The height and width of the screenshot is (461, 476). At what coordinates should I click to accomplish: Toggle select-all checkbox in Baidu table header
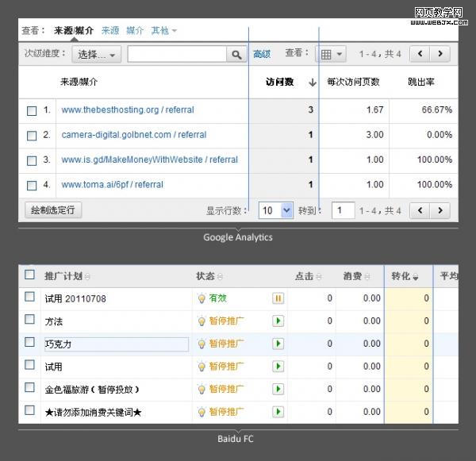pos(30,275)
